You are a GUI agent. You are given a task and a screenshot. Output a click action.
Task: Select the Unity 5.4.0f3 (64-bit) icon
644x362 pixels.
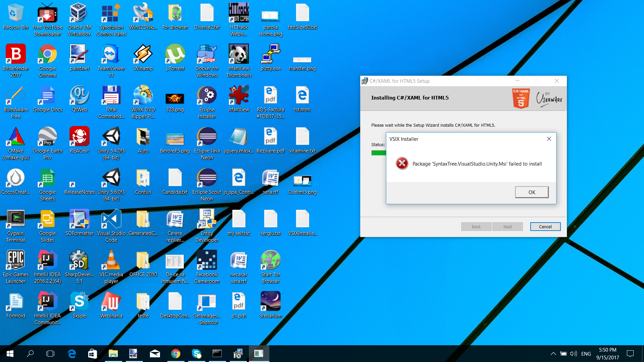[x=111, y=143]
